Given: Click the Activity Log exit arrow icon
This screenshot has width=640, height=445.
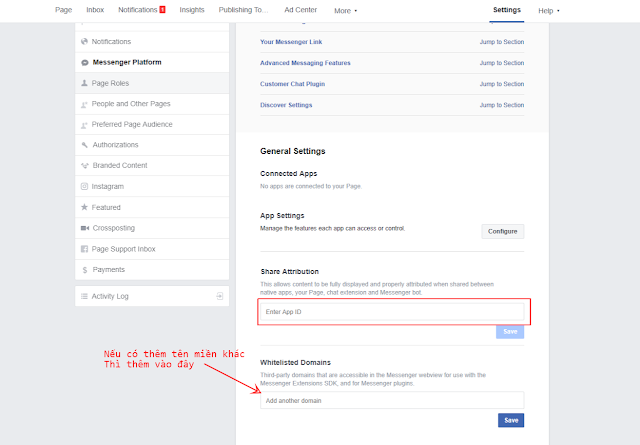Looking at the screenshot, I should [x=220, y=296].
